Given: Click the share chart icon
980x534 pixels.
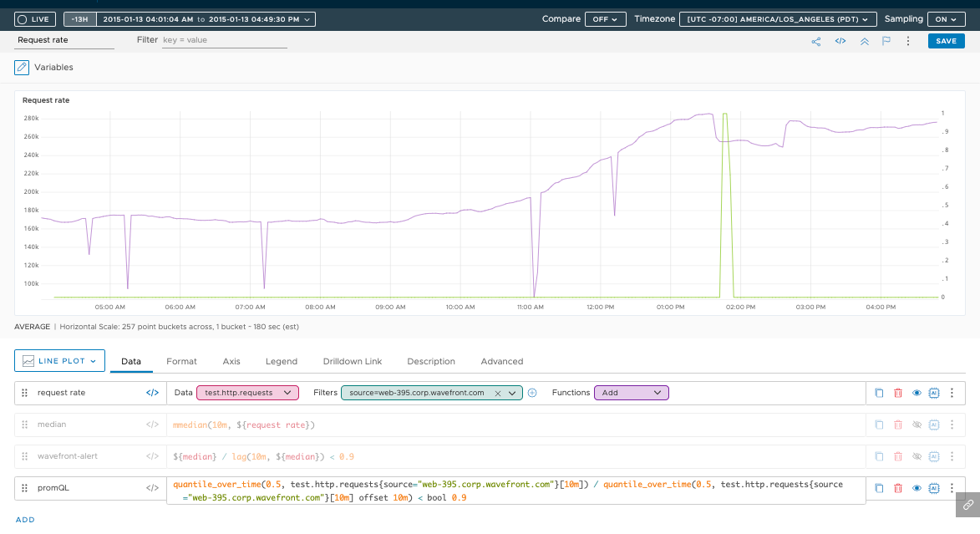Looking at the screenshot, I should click(x=815, y=41).
